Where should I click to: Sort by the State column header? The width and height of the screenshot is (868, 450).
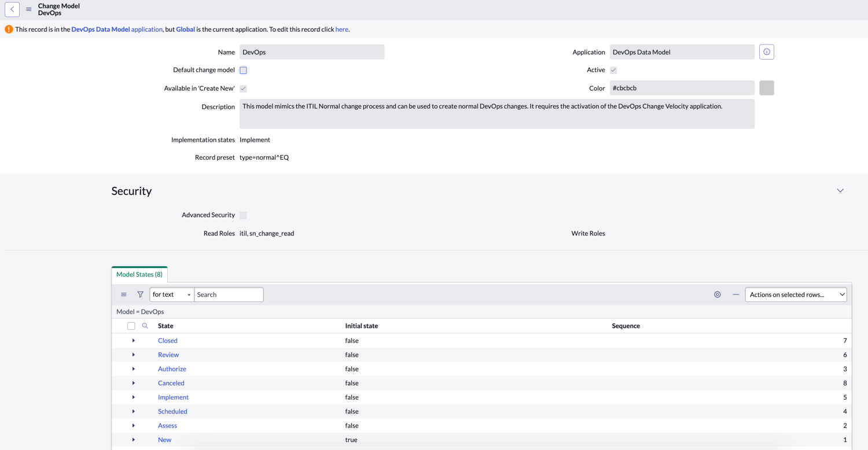[x=165, y=326]
